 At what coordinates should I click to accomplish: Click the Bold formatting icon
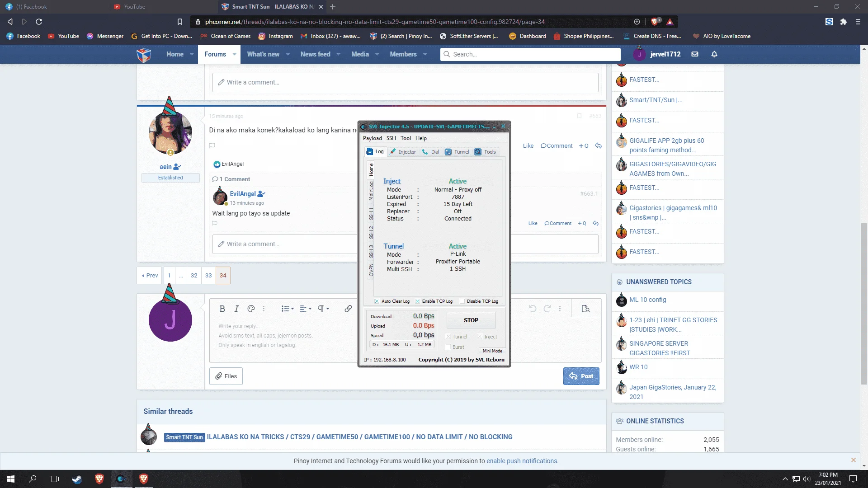point(222,309)
